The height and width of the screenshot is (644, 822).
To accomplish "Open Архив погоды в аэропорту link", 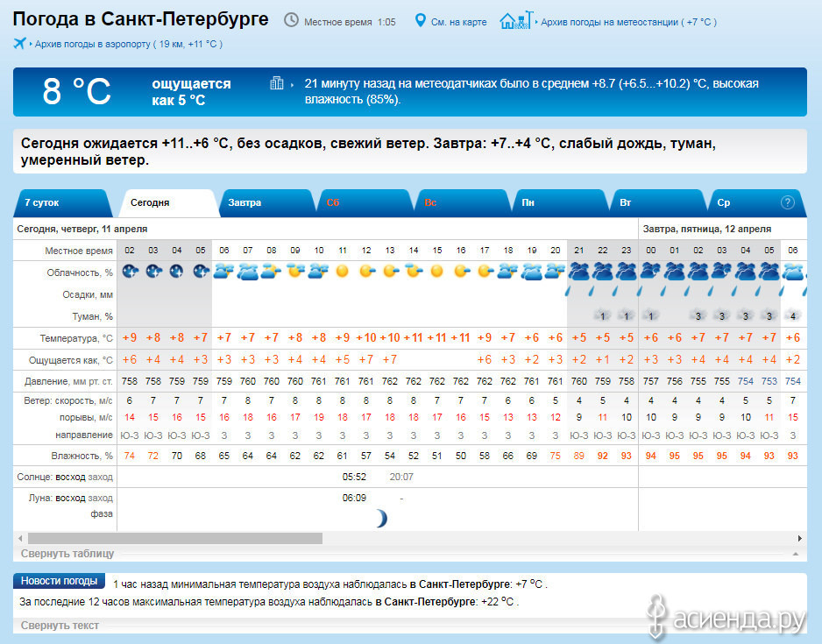I will [x=128, y=44].
